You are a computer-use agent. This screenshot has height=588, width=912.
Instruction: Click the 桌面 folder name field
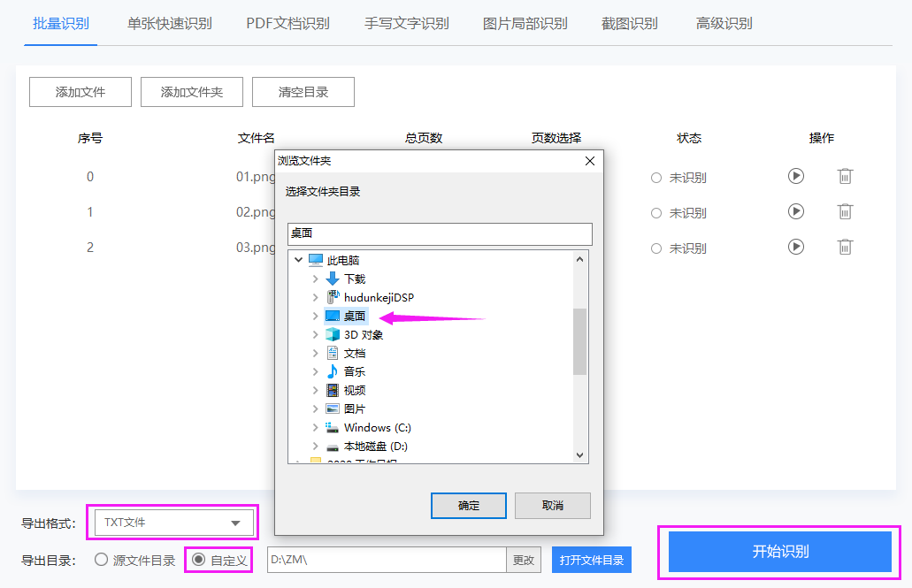tap(440, 233)
